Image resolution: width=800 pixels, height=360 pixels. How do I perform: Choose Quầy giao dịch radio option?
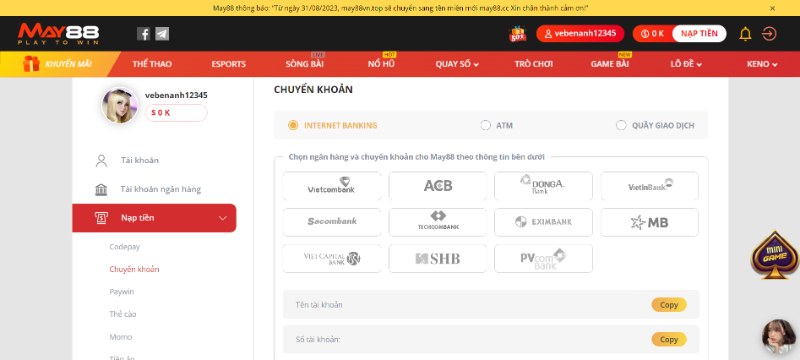tap(621, 125)
